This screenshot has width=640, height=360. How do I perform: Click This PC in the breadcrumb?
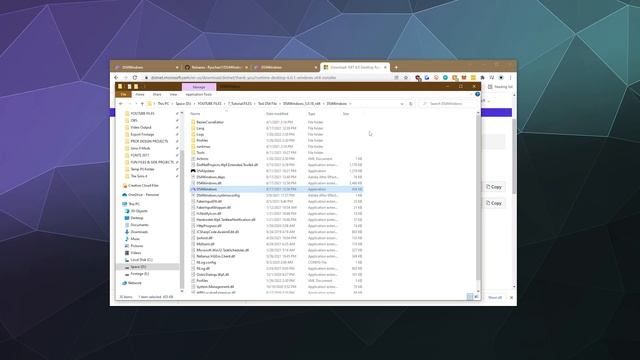coord(163,104)
